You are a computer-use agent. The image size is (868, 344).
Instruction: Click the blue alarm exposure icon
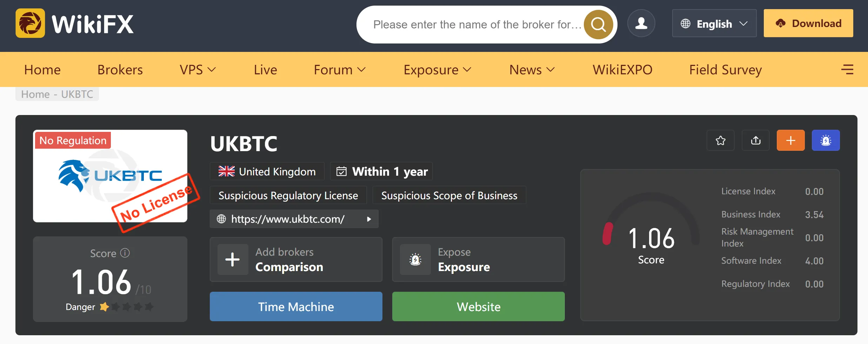point(826,140)
